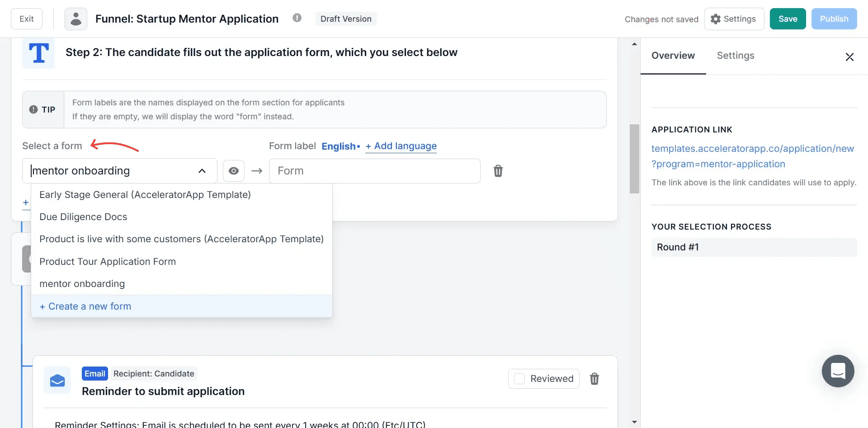
Task: Choose Due Diligence Docs from list
Action: pos(83,217)
